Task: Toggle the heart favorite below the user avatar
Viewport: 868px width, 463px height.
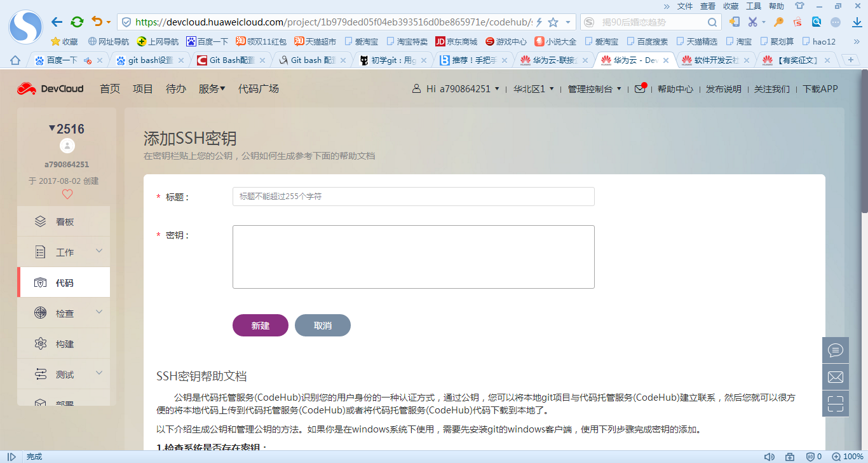Action: click(67, 194)
